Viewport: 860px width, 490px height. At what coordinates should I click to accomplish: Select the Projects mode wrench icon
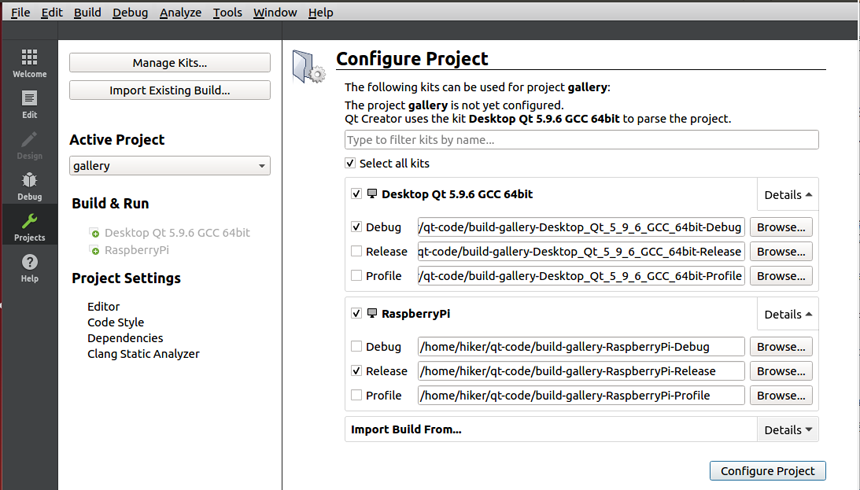[30, 221]
